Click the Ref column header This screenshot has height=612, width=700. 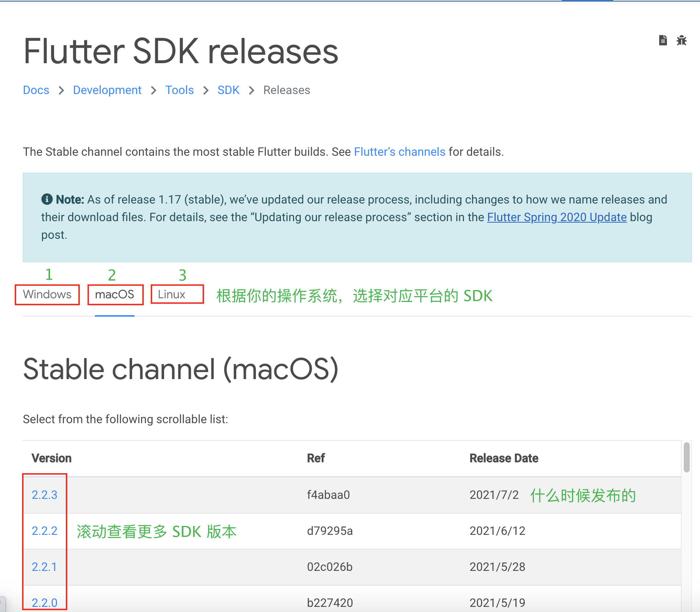pyautogui.click(x=316, y=458)
